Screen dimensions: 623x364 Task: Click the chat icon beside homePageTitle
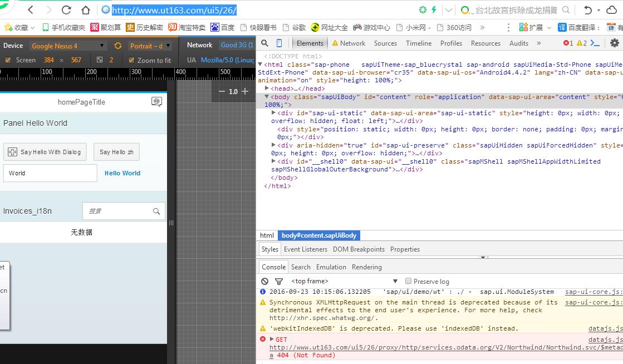coord(156,102)
